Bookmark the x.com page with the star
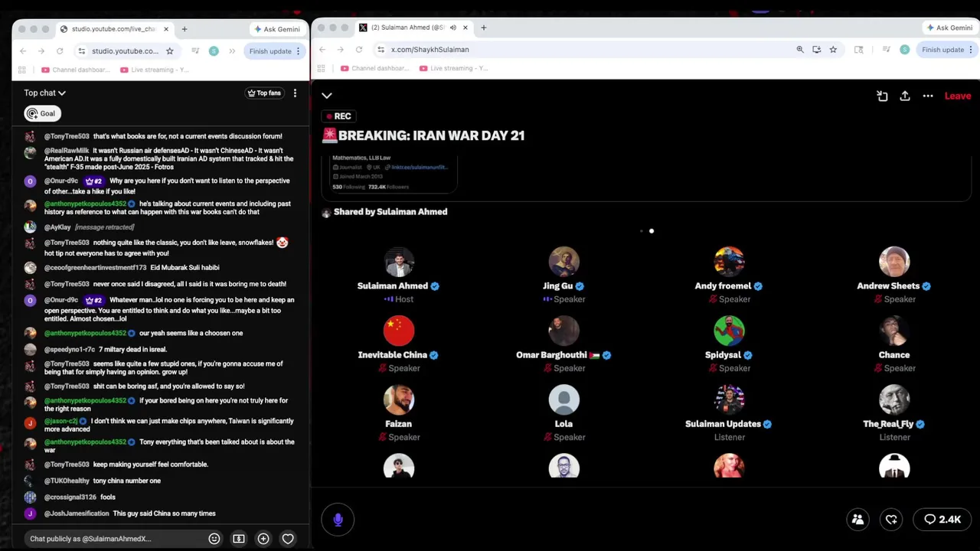The image size is (980, 551). pos(833,50)
